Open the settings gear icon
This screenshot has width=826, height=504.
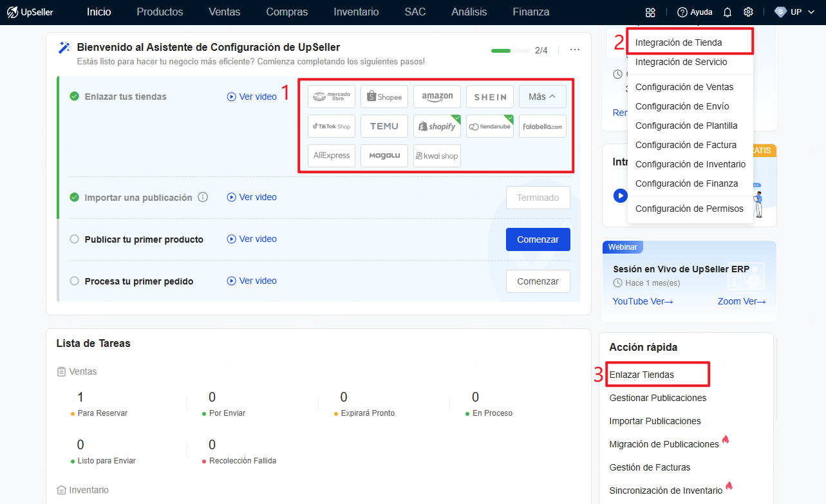click(x=748, y=12)
